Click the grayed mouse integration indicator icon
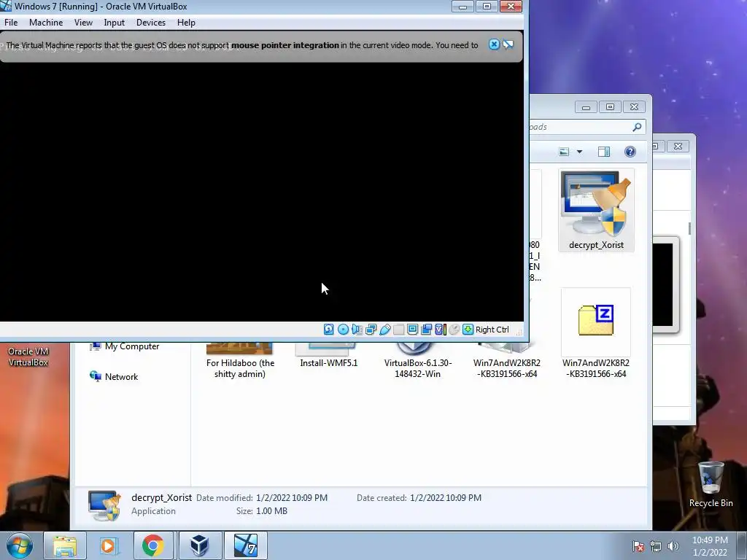 454,330
